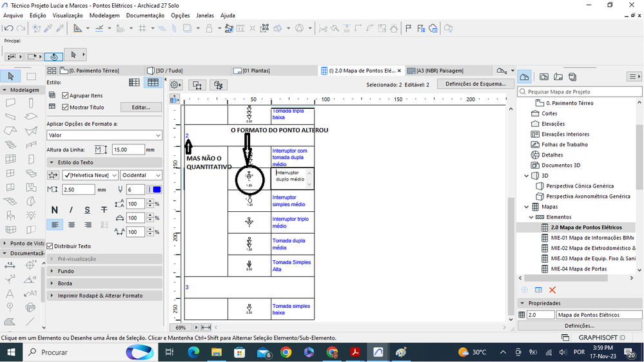This screenshot has width=644, height=362.
Task: Open the Layout Book icon
Action: pos(558,77)
